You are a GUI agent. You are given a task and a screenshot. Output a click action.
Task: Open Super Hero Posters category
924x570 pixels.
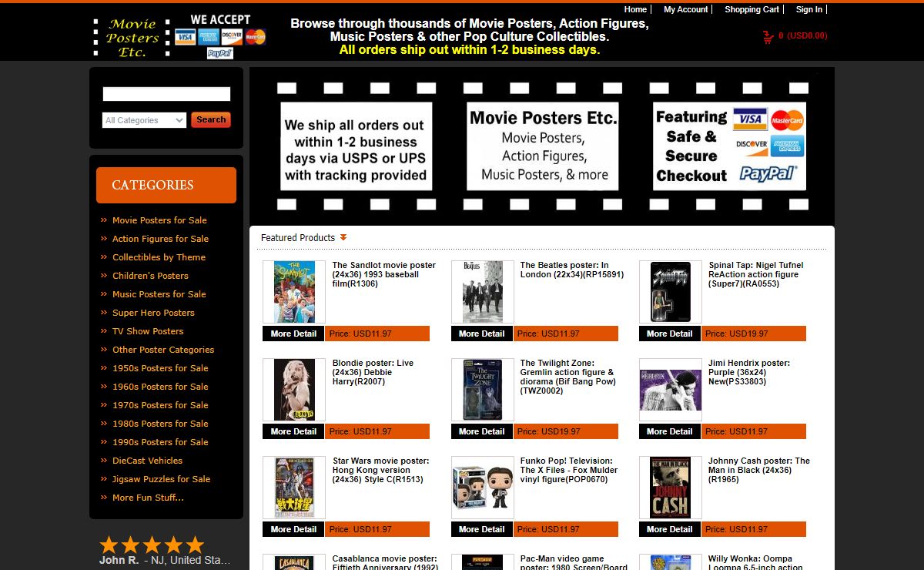tap(153, 313)
